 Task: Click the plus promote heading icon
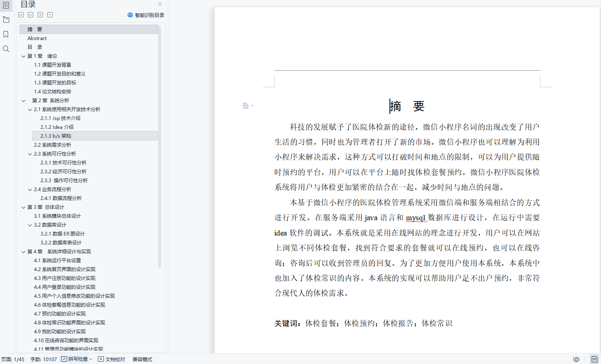[x=40, y=15]
